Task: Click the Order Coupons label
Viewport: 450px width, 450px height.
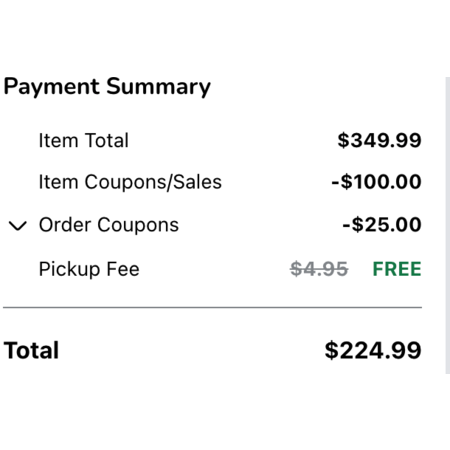Action: 109,225
